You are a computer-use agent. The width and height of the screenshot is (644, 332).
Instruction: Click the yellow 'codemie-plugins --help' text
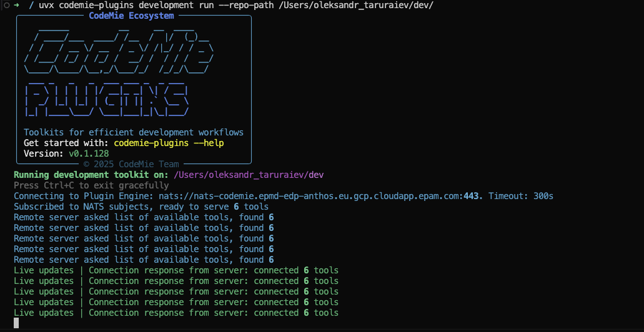[169, 144]
